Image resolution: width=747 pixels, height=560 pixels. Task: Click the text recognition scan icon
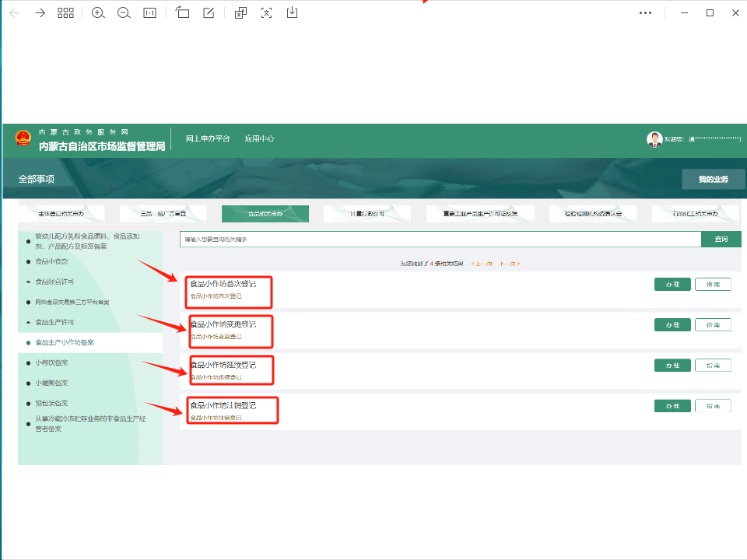click(x=267, y=13)
